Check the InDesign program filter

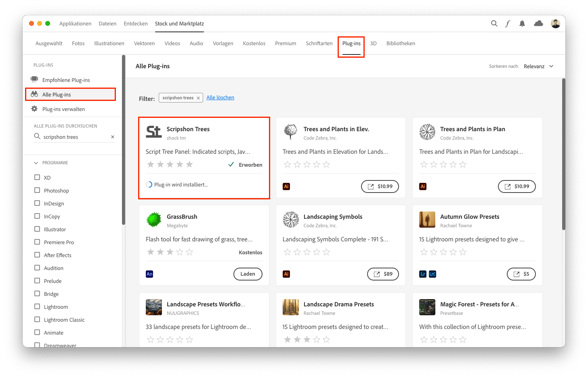click(37, 203)
